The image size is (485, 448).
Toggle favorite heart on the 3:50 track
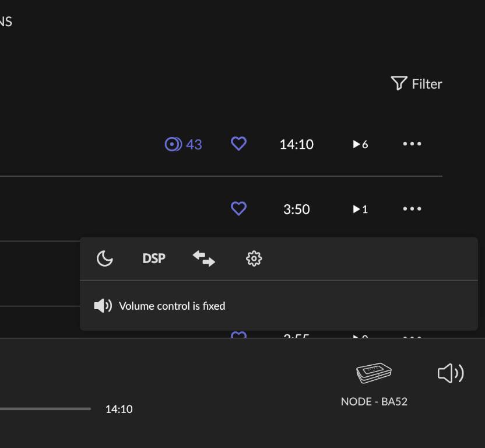tap(239, 208)
